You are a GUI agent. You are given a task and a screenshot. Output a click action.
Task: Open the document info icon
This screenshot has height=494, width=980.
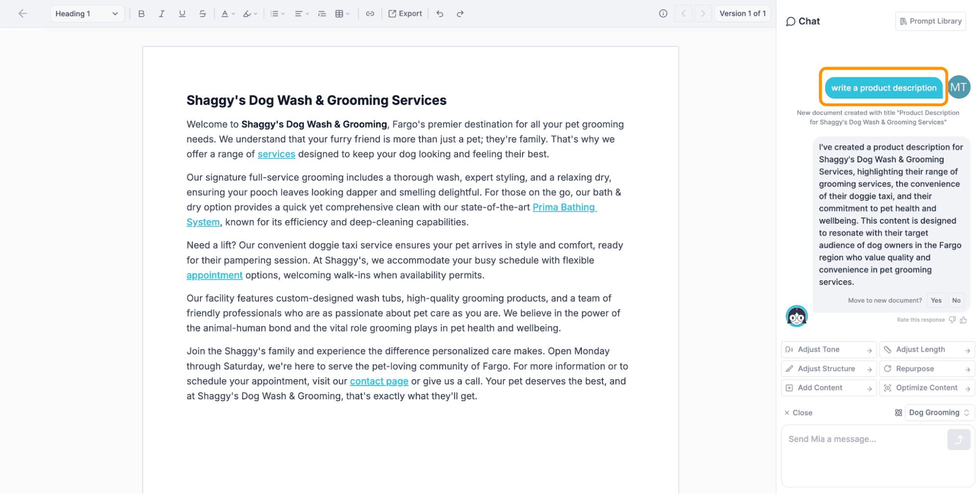click(x=663, y=14)
